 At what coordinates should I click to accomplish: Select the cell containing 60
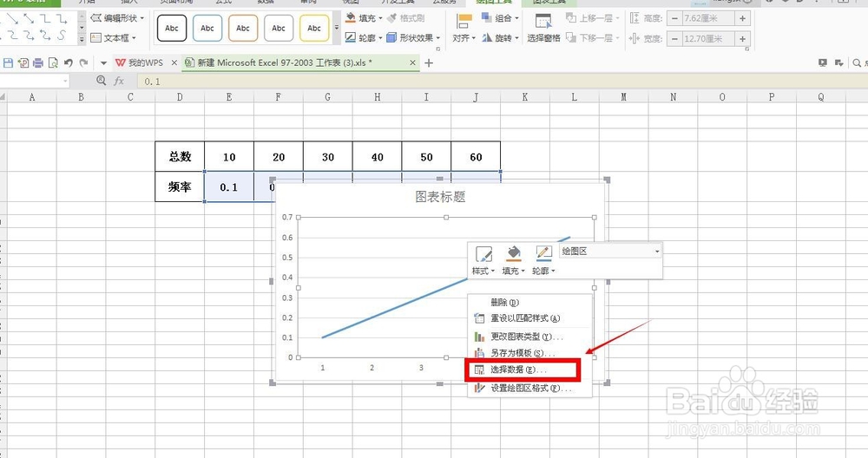[x=476, y=156]
